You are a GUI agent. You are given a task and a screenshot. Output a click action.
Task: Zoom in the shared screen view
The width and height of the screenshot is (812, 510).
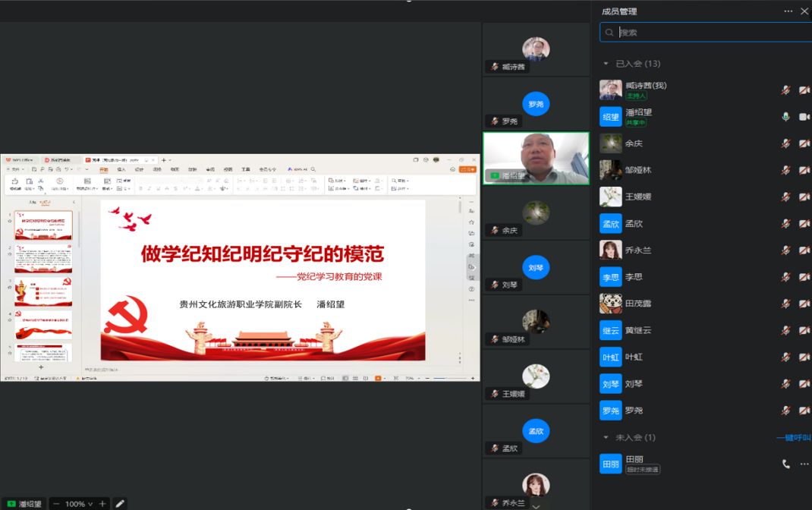click(x=102, y=504)
